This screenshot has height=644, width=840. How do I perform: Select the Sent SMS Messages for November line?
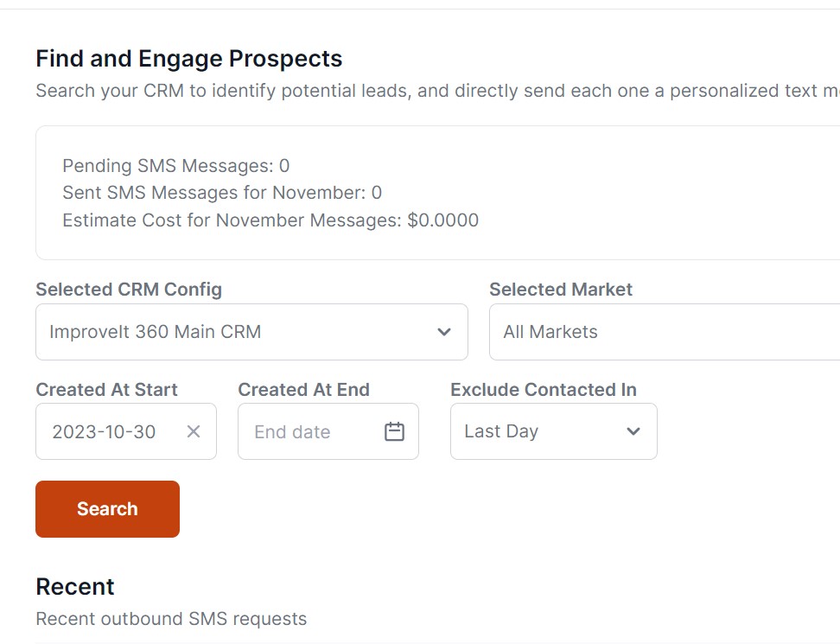[x=222, y=193]
